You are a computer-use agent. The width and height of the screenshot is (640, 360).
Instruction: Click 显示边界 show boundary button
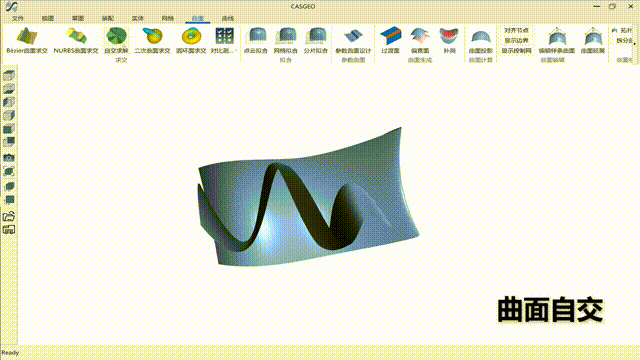[516, 40]
